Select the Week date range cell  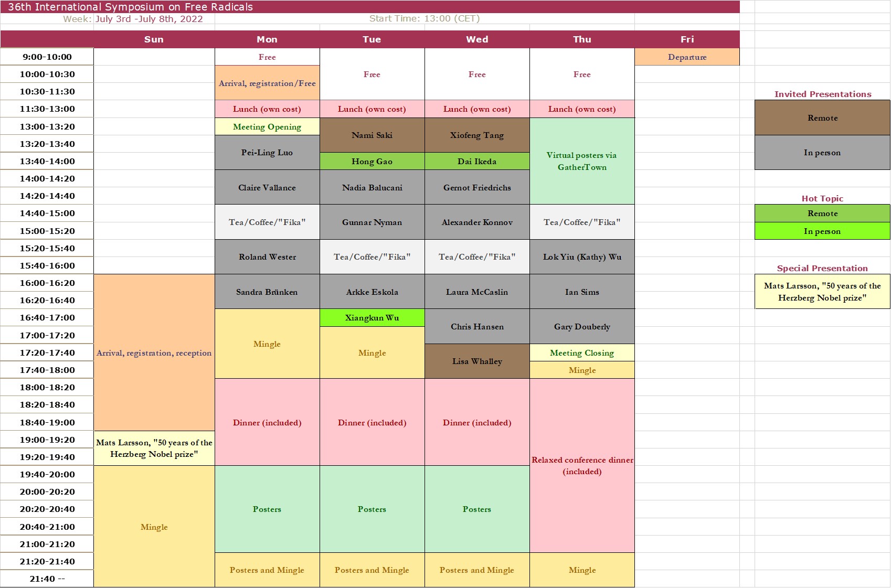point(149,19)
